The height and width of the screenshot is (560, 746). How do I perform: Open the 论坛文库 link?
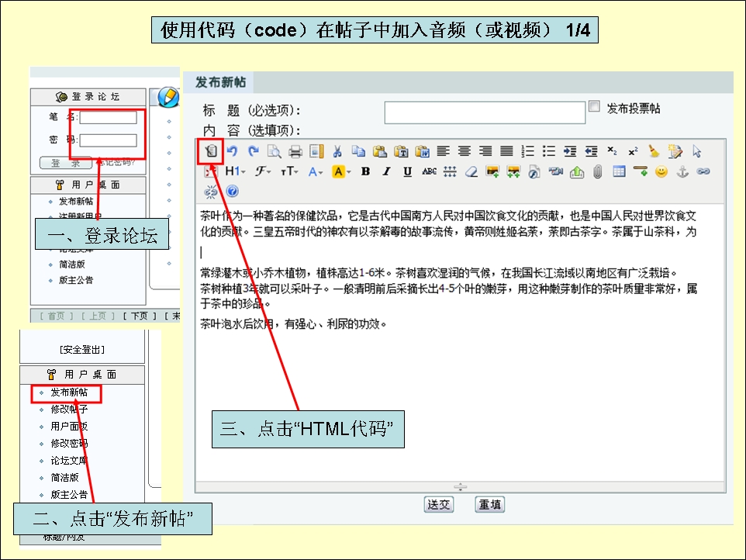pos(70,461)
